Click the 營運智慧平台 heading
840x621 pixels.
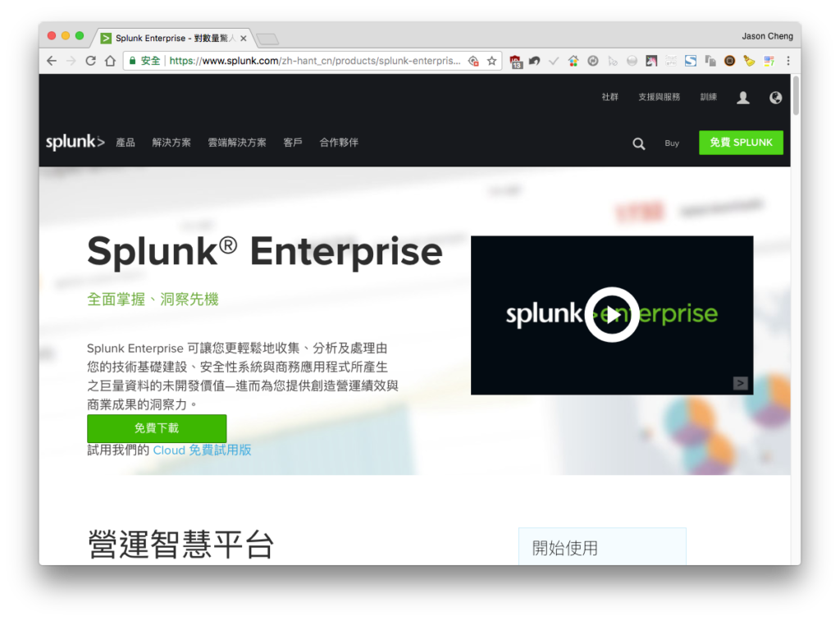(x=180, y=545)
